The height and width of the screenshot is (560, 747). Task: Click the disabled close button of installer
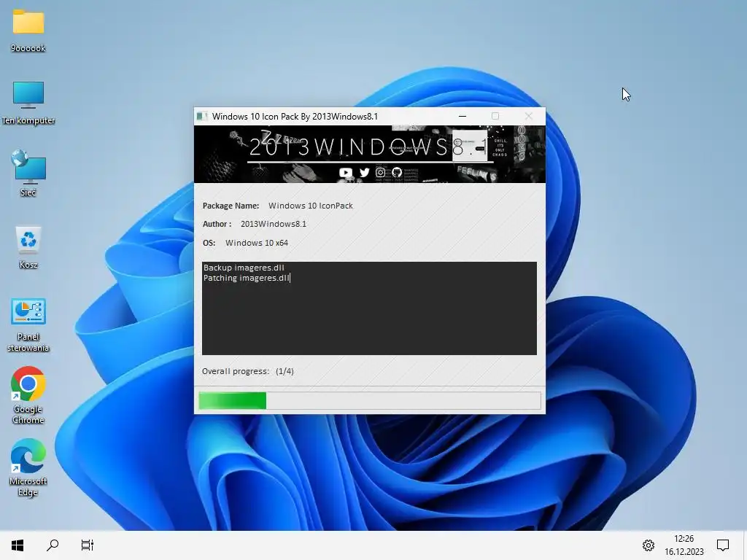click(x=528, y=116)
